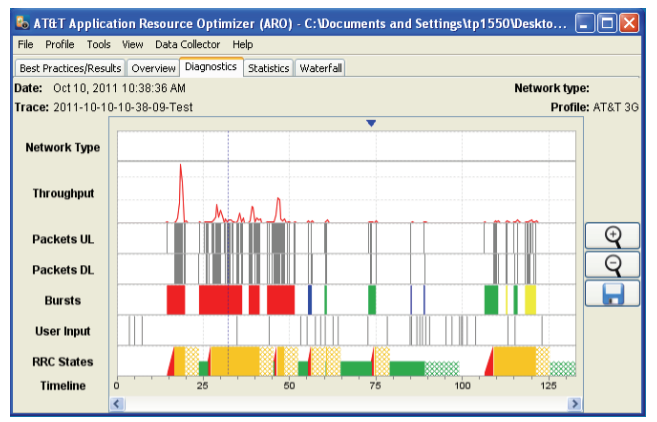This screenshot has width=657, height=422.
Task: Switch to the Overview tab
Action: 153,68
